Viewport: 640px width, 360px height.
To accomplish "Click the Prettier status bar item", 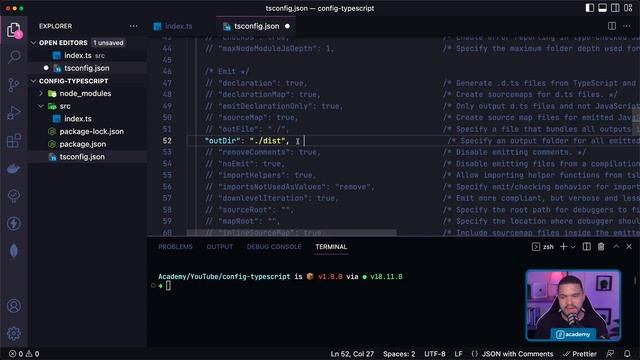I will point(580,354).
